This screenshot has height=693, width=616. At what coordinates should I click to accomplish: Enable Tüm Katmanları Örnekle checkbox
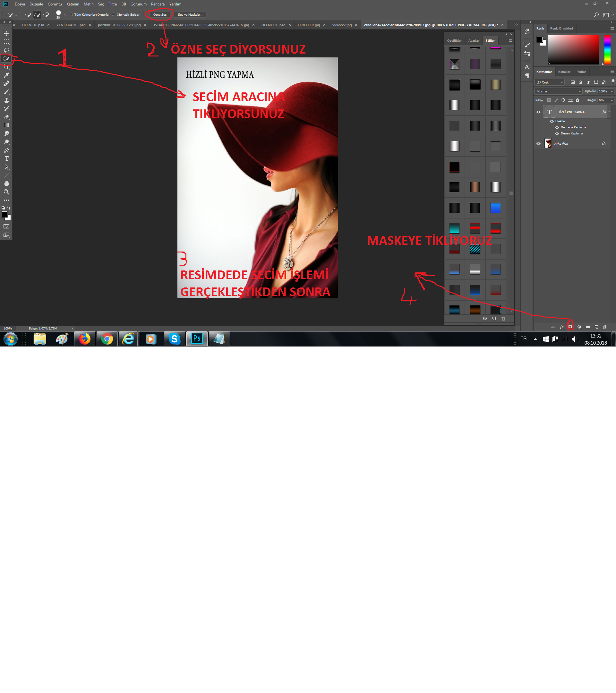(71, 14)
